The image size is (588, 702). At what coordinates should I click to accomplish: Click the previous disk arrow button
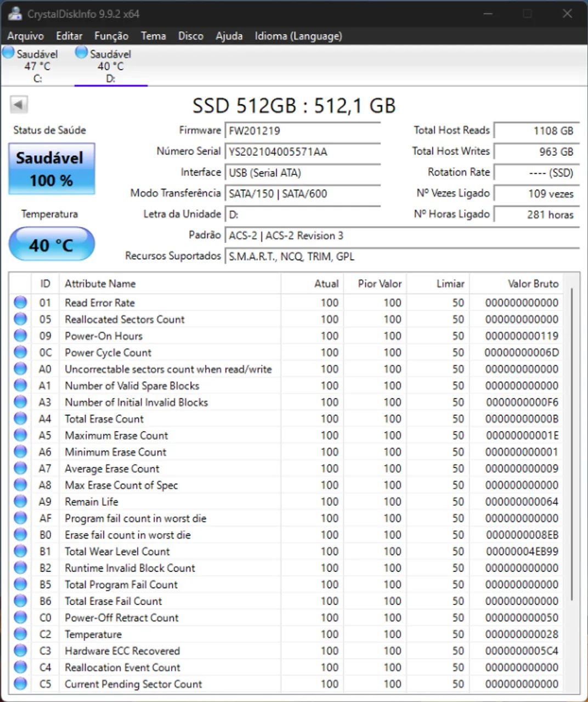coord(19,105)
